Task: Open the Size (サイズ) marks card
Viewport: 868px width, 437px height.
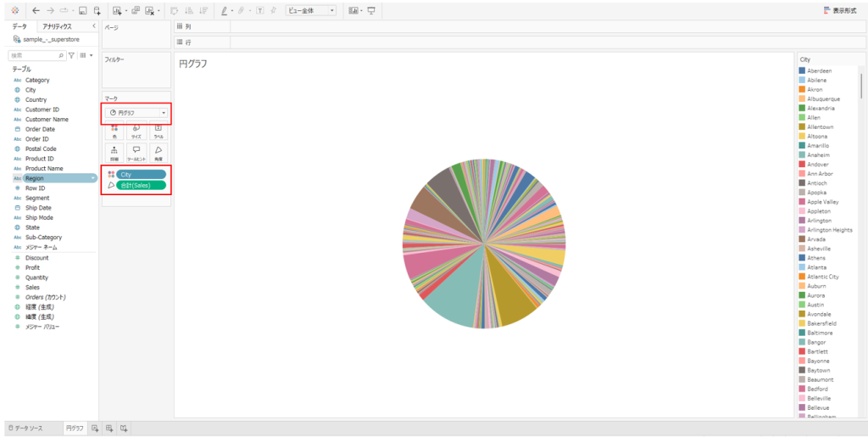Action: click(x=136, y=131)
